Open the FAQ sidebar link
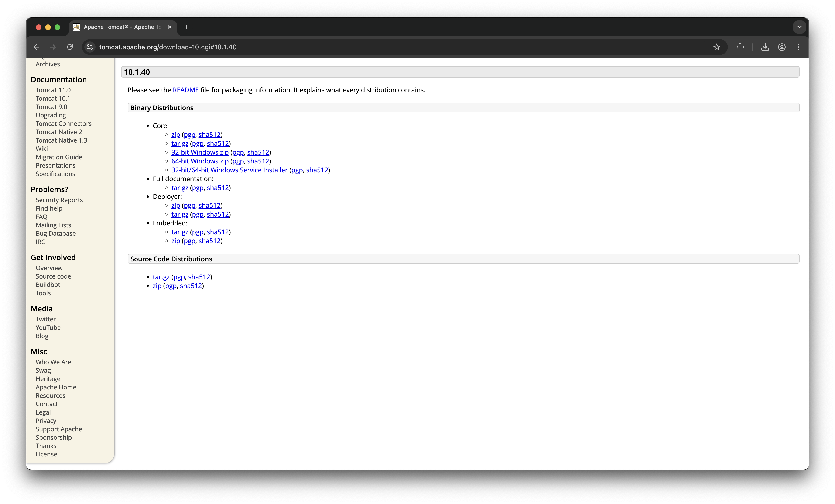Image resolution: width=835 pixels, height=504 pixels. pyautogui.click(x=42, y=217)
